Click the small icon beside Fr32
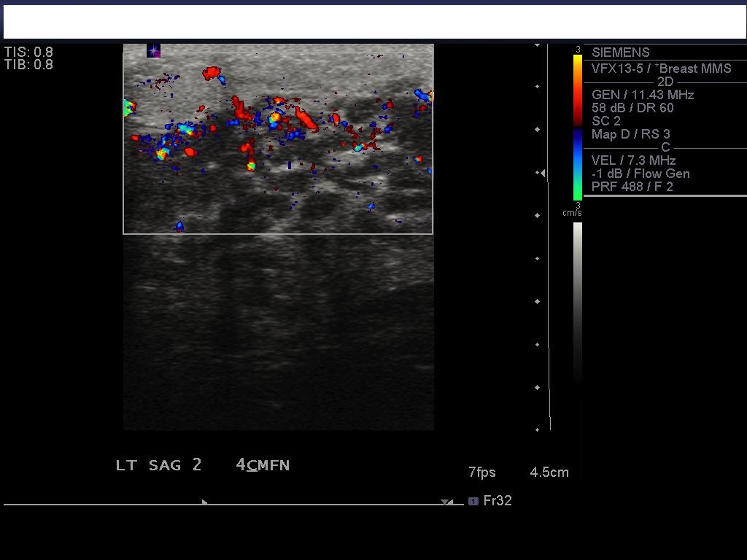Image resolution: width=747 pixels, height=560 pixels. [x=473, y=501]
